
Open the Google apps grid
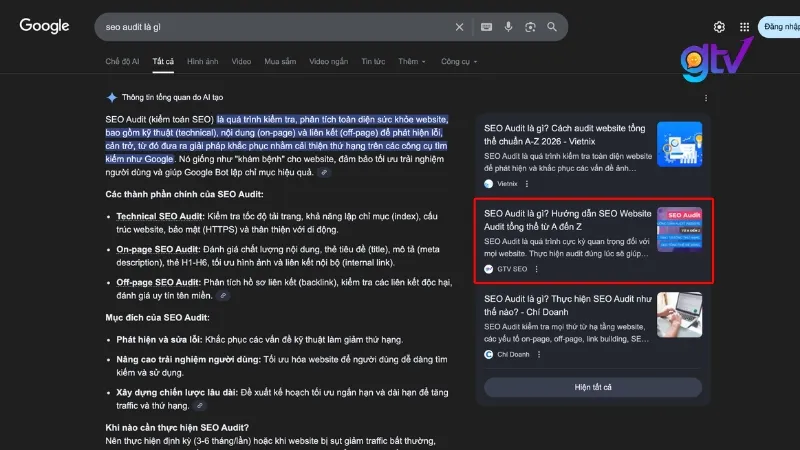point(744,27)
